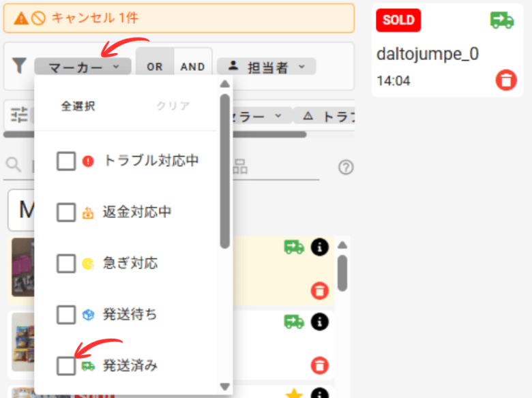Click the second item's product thumbnail
Viewport: 532px width, 398px height.
pos(23,342)
